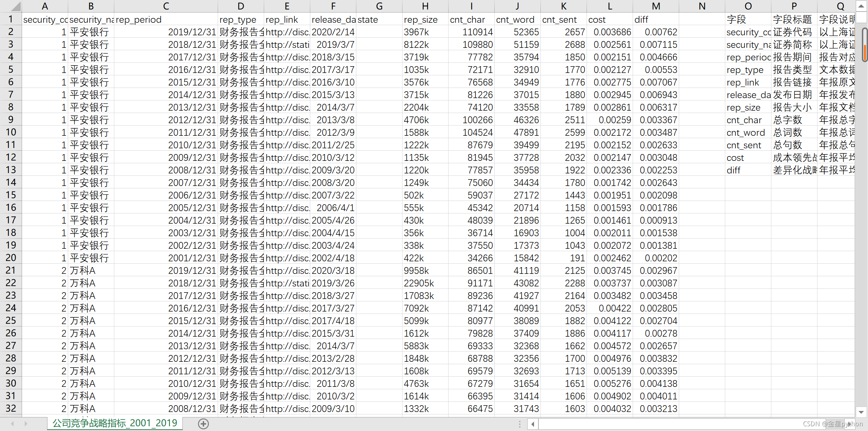Image resolution: width=868 pixels, height=431 pixels.
Task: Click rep_link cell in row 3 (http://stati)
Action: pyautogui.click(x=287, y=44)
